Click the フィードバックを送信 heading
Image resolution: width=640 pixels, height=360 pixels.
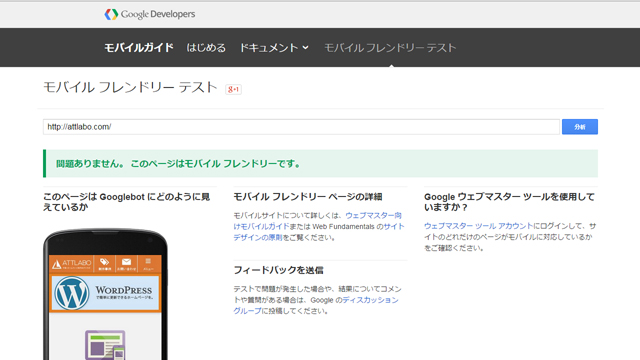click(278, 270)
